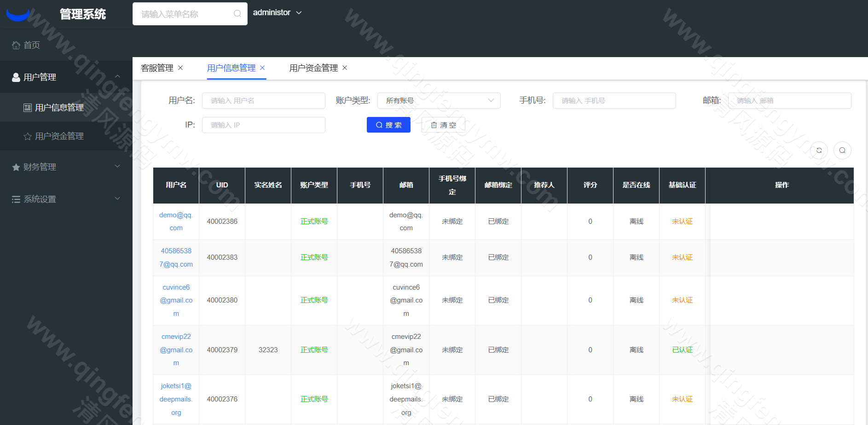Switch to the 用户资金管理 tab
The width and height of the screenshot is (868, 425).
tap(313, 68)
